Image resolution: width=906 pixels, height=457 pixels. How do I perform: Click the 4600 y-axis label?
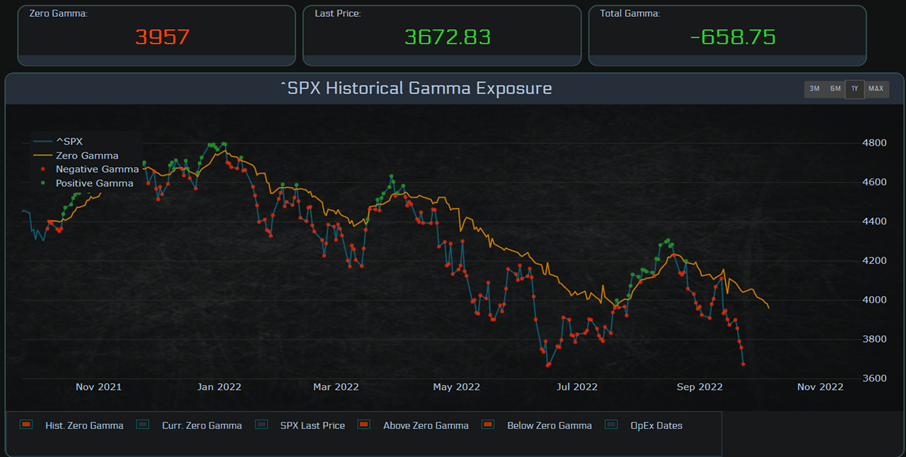pyautogui.click(x=874, y=182)
